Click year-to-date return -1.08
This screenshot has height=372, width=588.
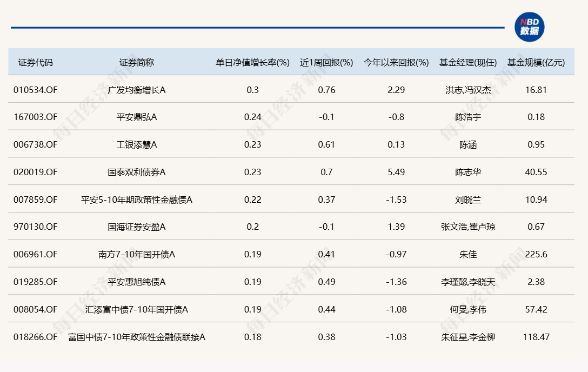click(396, 310)
